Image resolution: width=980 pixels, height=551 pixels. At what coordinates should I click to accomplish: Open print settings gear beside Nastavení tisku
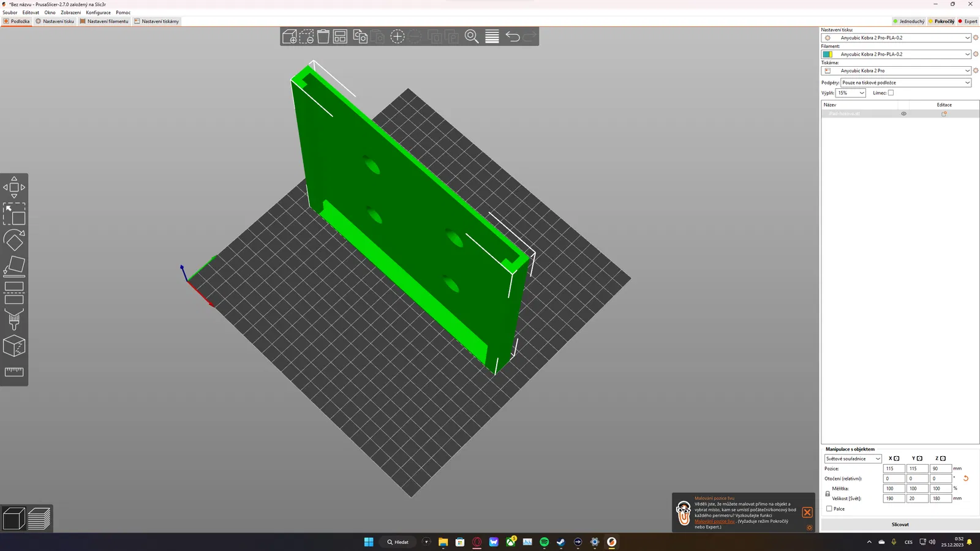coord(976,38)
